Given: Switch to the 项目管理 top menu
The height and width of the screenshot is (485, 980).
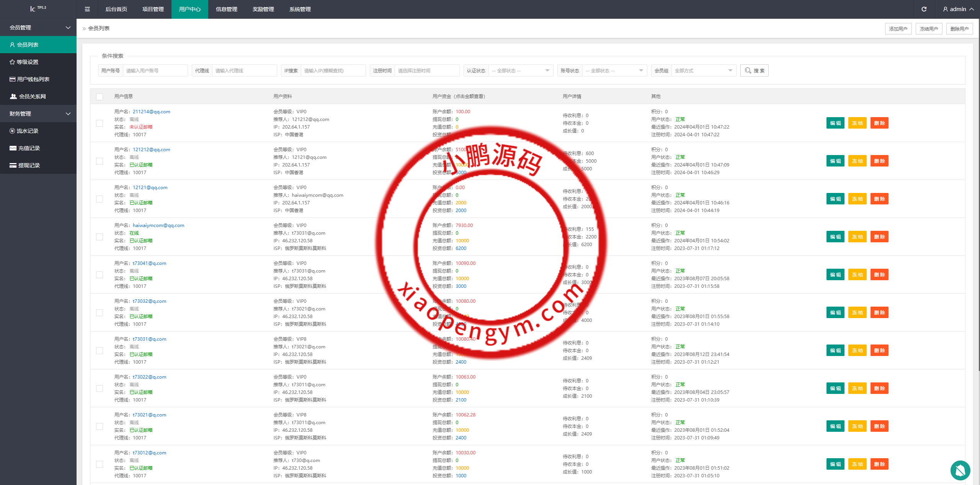Looking at the screenshot, I should (153, 9).
